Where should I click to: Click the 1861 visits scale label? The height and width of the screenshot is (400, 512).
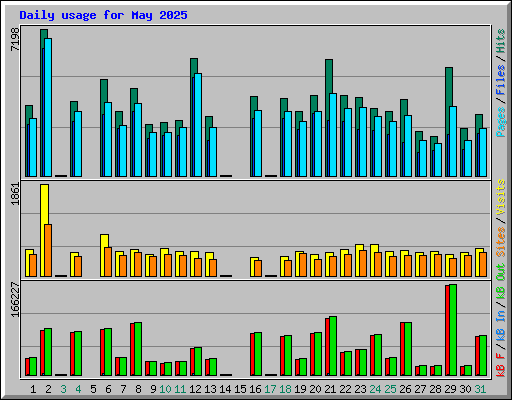pyautogui.click(x=15, y=194)
